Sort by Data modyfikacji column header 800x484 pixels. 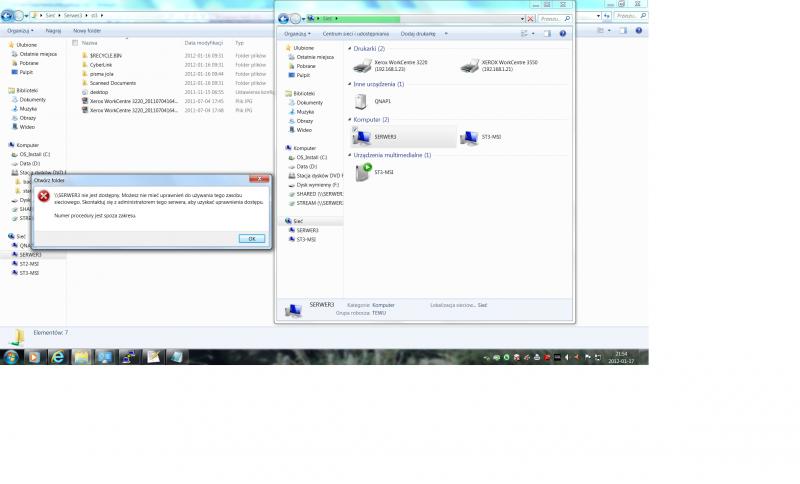[x=204, y=43]
